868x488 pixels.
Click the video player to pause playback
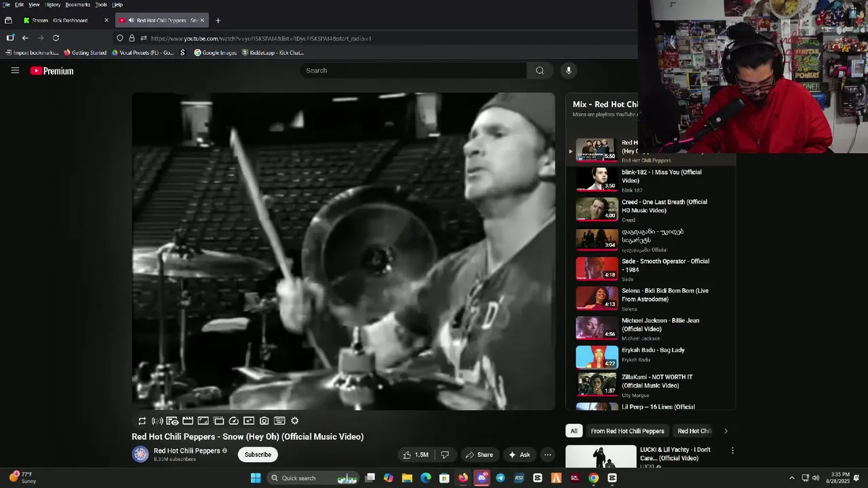343,251
